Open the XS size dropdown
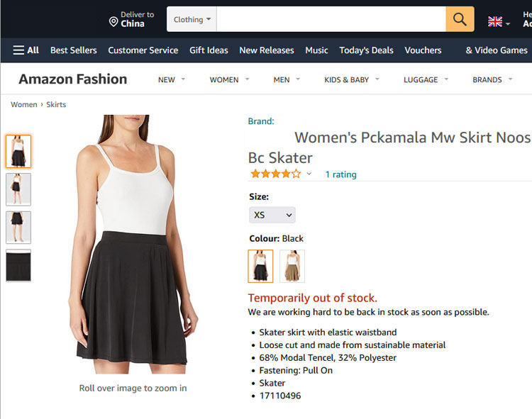Viewport: 532px width, 419px height. click(x=272, y=215)
